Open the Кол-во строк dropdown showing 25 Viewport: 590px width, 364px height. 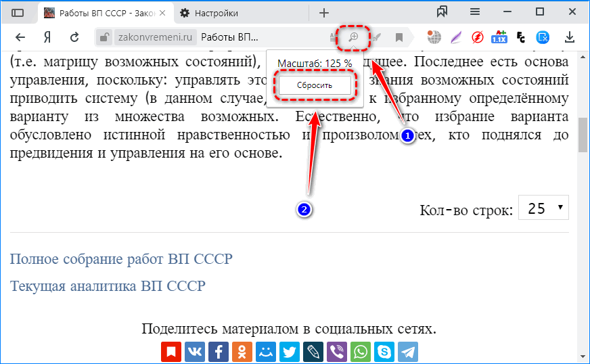tap(543, 208)
